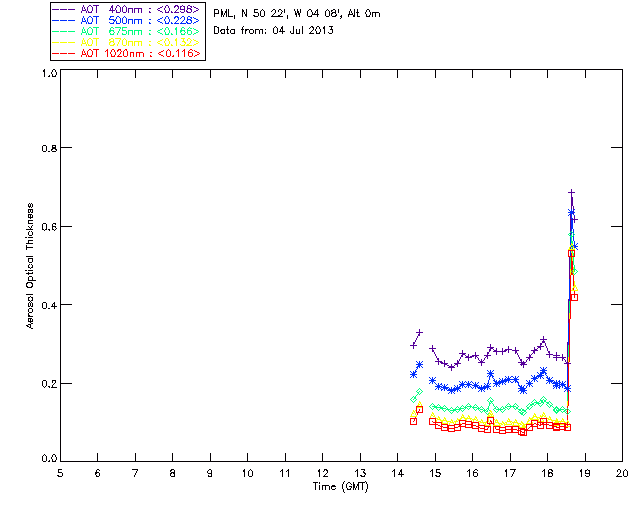This screenshot has height=512, width=640.
Task: Click the x-axis tick label 11
Action: pos(285,473)
